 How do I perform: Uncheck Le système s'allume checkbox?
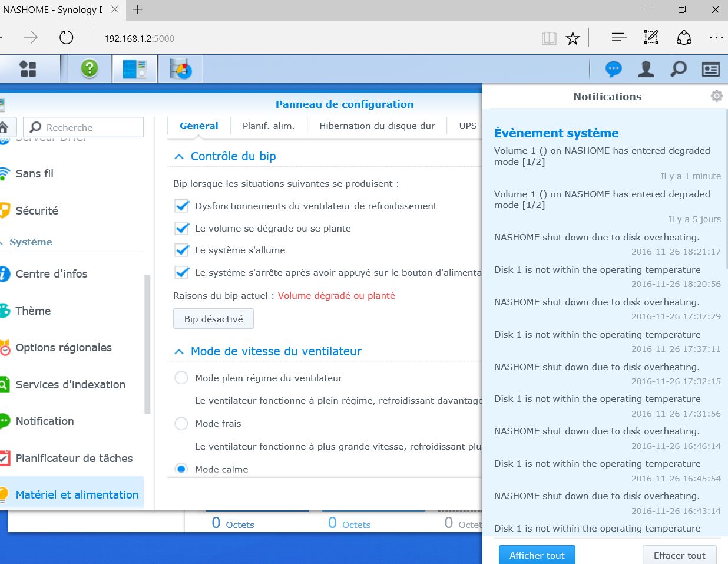pos(182,250)
